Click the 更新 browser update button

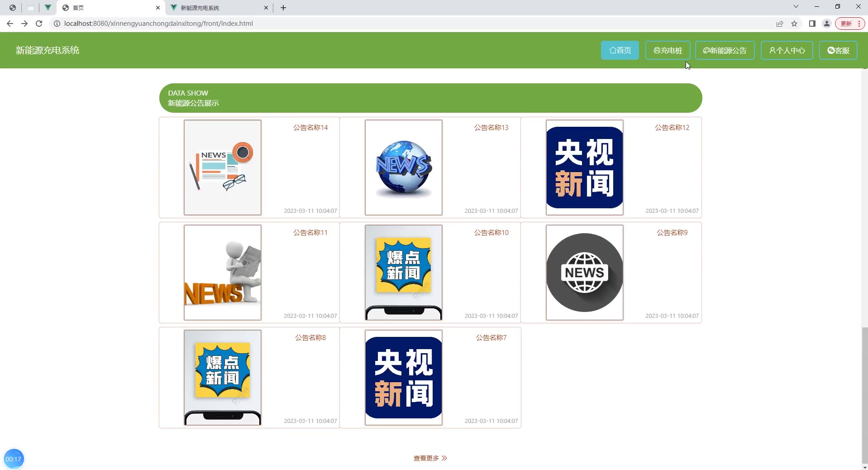point(850,24)
